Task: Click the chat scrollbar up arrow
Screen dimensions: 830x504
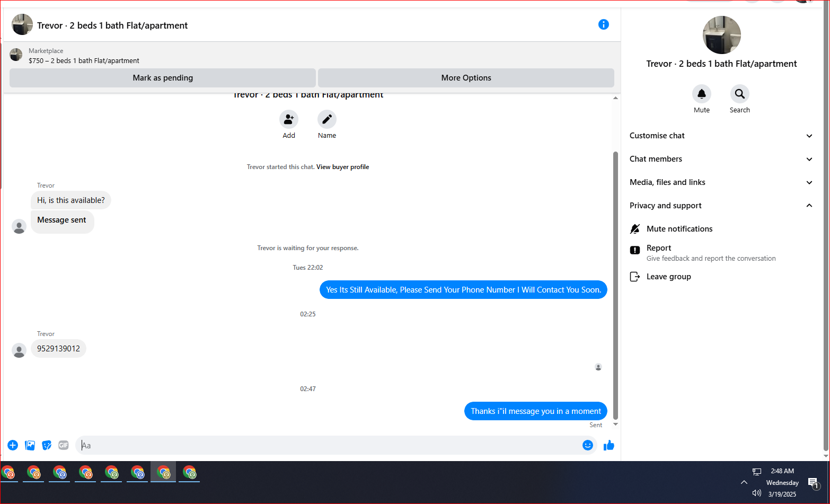Action: coord(615,98)
